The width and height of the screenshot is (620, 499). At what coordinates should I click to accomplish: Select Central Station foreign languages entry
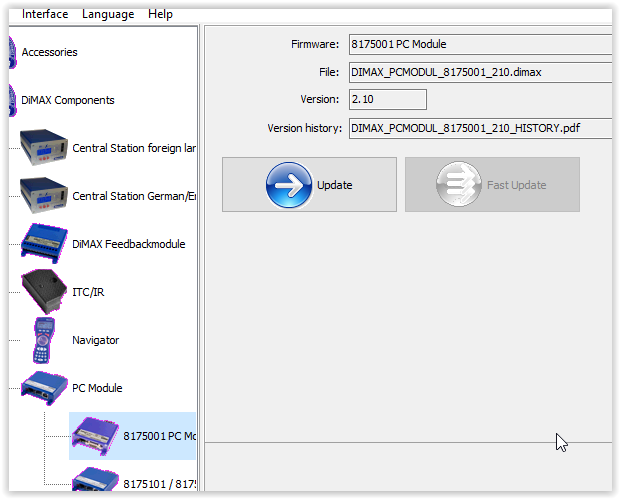pyautogui.click(x=134, y=148)
